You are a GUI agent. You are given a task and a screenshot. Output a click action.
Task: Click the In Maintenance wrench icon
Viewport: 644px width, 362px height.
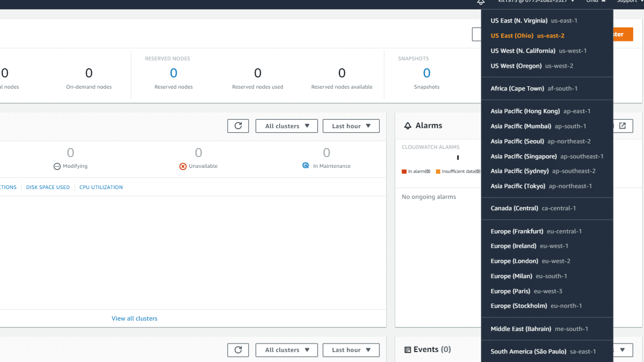[305, 165]
